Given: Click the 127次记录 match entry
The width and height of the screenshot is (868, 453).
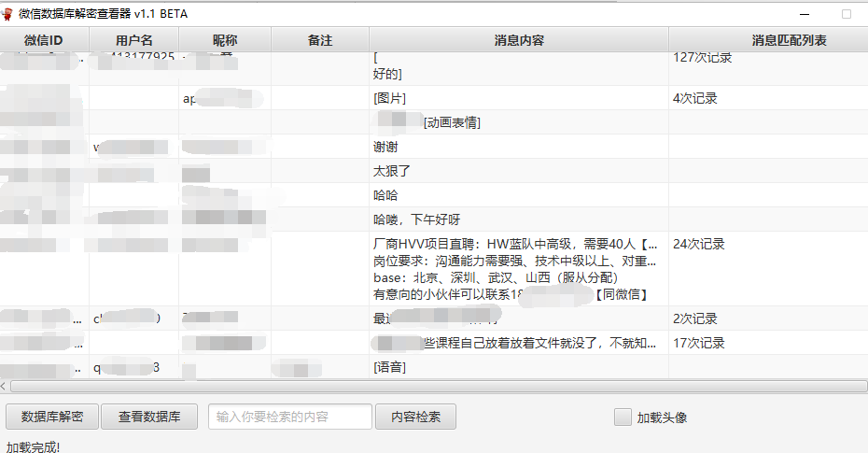Looking at the screenshot, I should 703,58.
